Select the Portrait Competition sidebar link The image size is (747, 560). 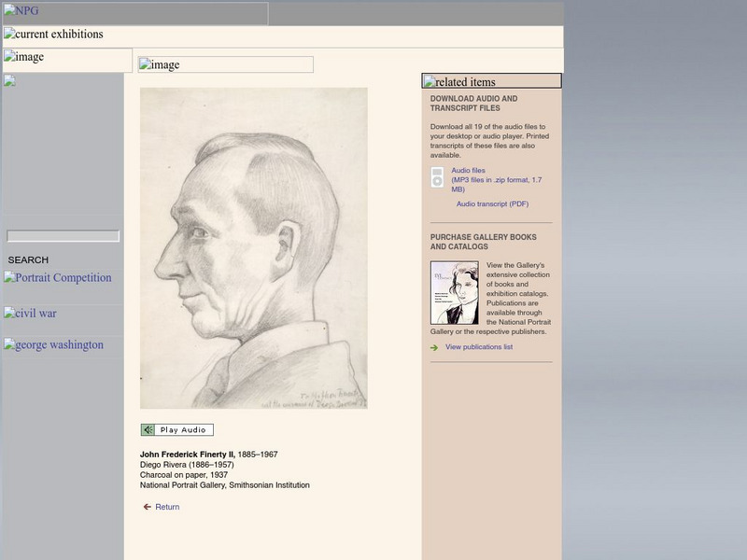pos(58,277)
